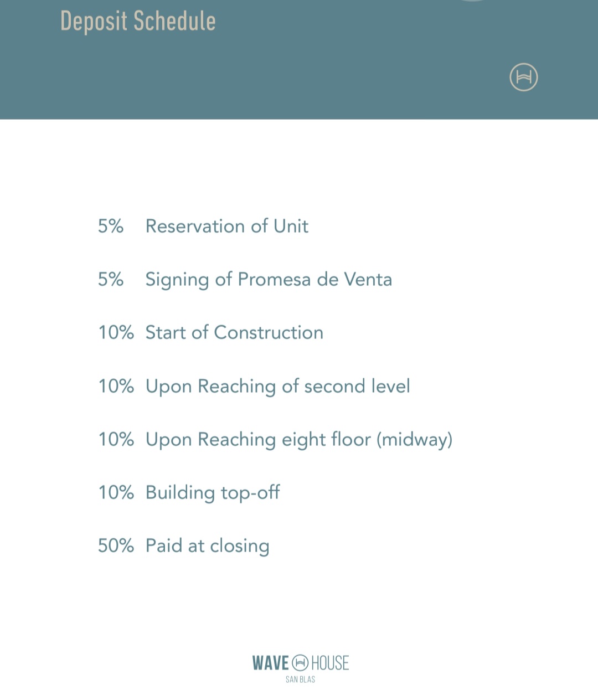Click the 5% beside Signing of Promesa
The height and width of the screenshot is (700, 598).
[x=111, y=279]
